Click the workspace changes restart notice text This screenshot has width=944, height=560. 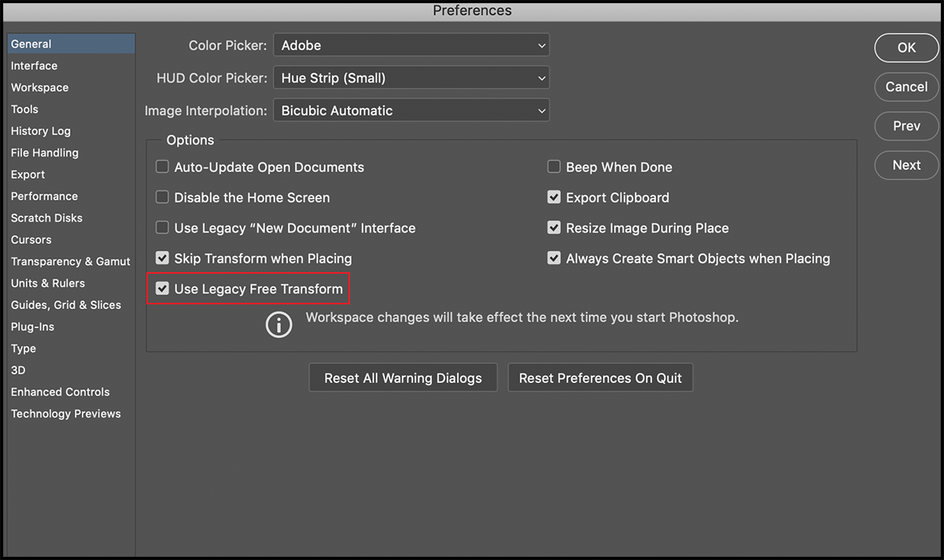pos(522,319)
